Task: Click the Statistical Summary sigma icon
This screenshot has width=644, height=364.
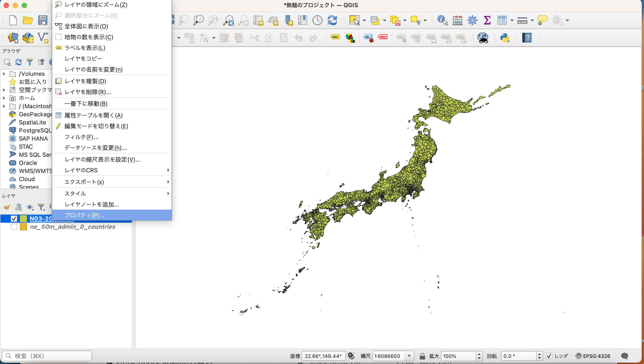Action: [x=487, y=20]
